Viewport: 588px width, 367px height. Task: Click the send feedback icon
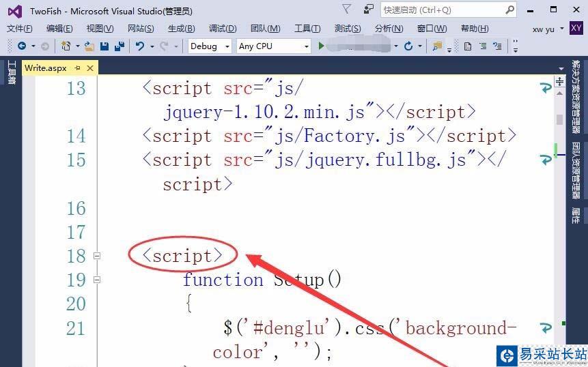coord(369,10)
